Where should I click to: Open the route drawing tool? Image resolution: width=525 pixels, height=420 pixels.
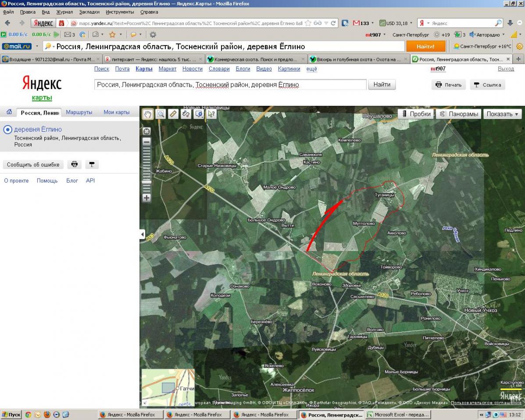(x=186, y=114)
